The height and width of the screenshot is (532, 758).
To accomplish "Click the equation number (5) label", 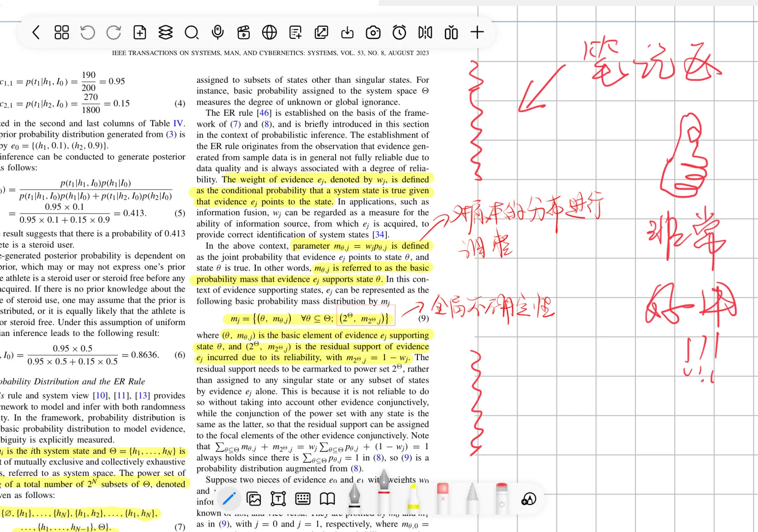I will point(180,213).
